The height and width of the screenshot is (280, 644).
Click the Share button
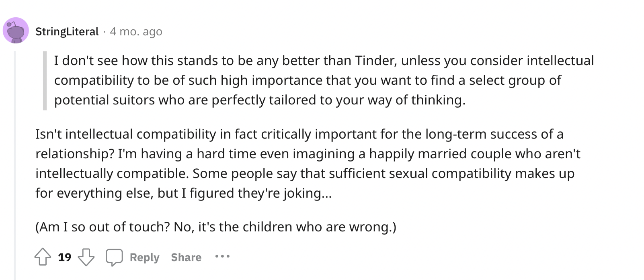point(186,257)
